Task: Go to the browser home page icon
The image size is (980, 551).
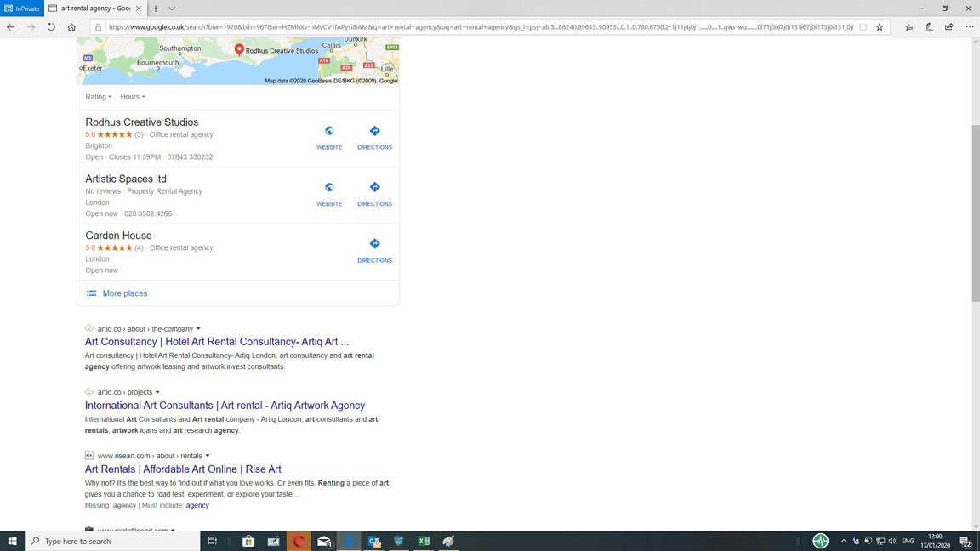Action: click(x=71, y=27)
